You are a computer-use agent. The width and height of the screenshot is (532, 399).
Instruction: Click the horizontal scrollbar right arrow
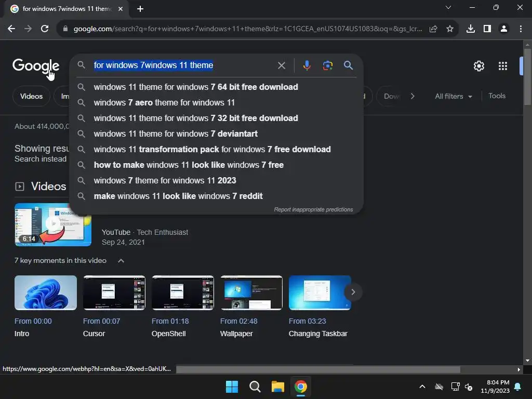[519, 369]
